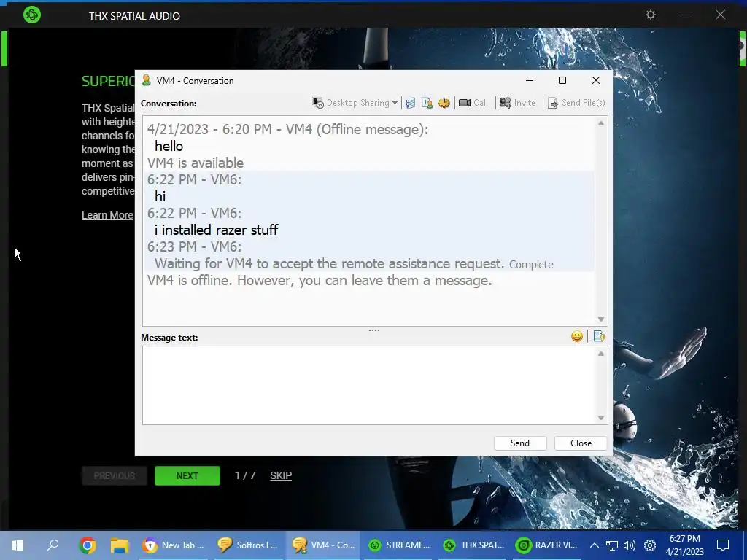Open volume control tray icon
This screenshot has height=560, width=747.
coord(630,545)
